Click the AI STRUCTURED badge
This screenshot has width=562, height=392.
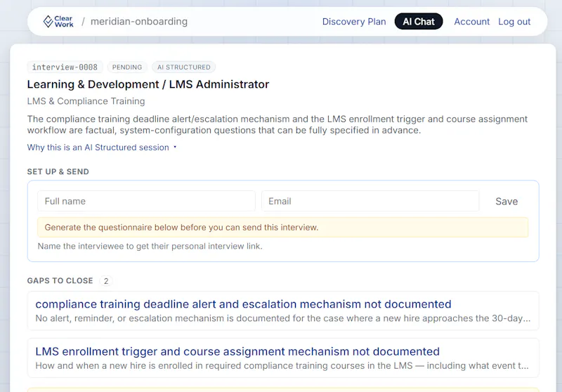(183, 67)
